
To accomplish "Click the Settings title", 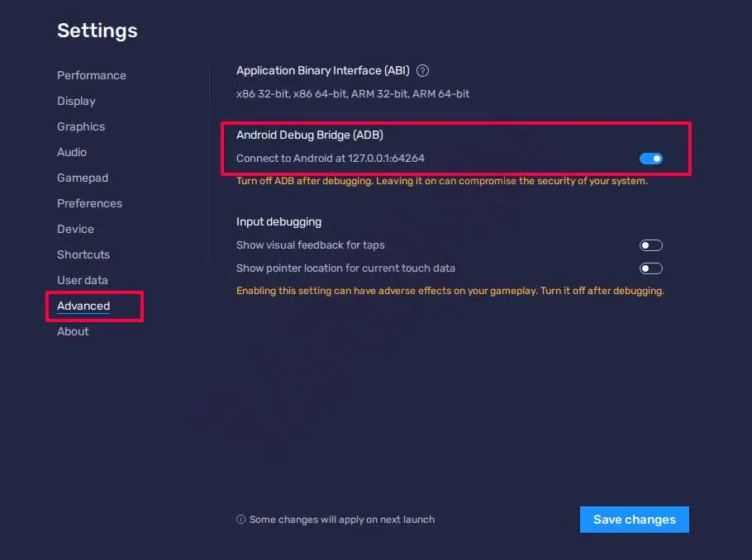I will tap(98, 31).
